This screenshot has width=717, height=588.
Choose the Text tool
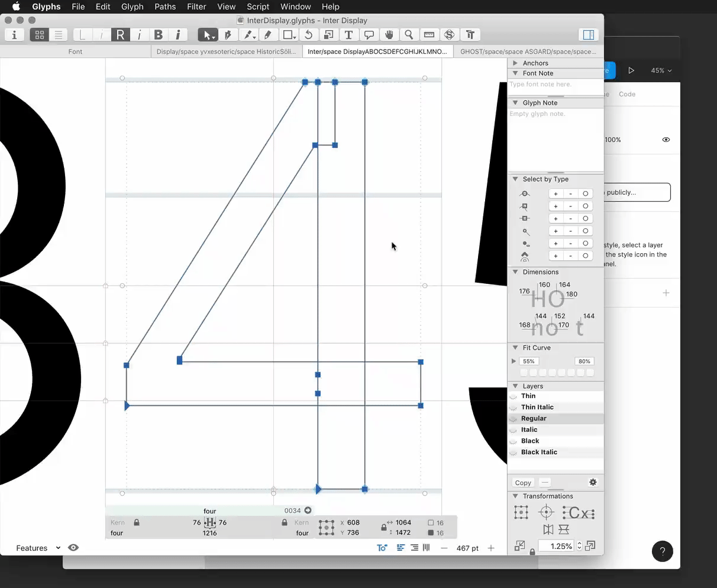(348, 35)
